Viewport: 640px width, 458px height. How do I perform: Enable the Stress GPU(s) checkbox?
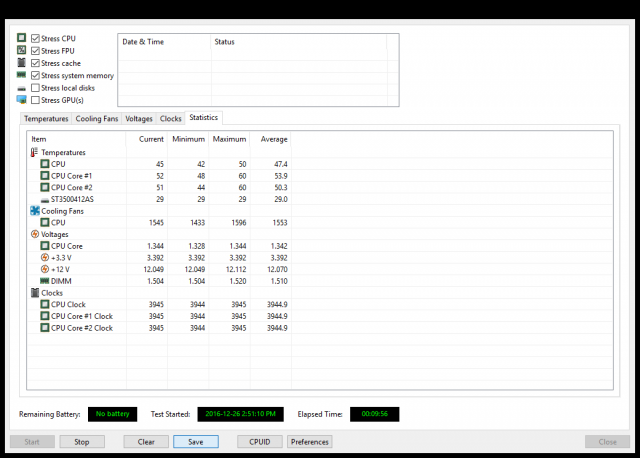(x=36, y=100)
